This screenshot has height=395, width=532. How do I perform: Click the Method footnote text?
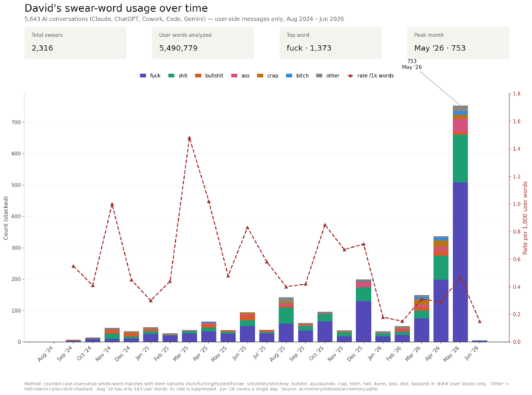tap(267, 386)
